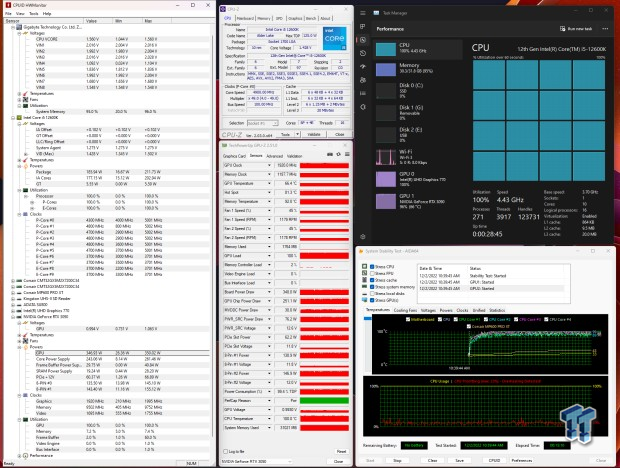Uncheck Stress cache in AIDA64
The height and width of the screenshot is (468, 620).
tap(372, 280)
